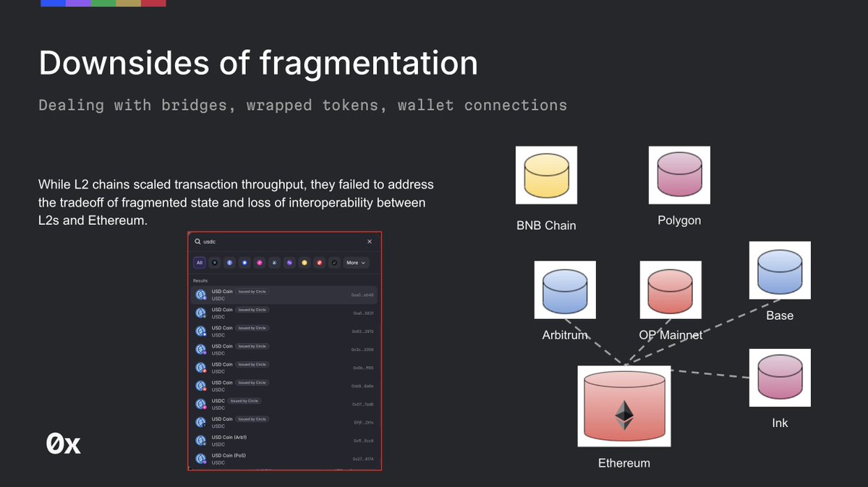Click the search magnifier icon beside usdc
The height and width of the screenshot is (487, 868).
(197, 242)
